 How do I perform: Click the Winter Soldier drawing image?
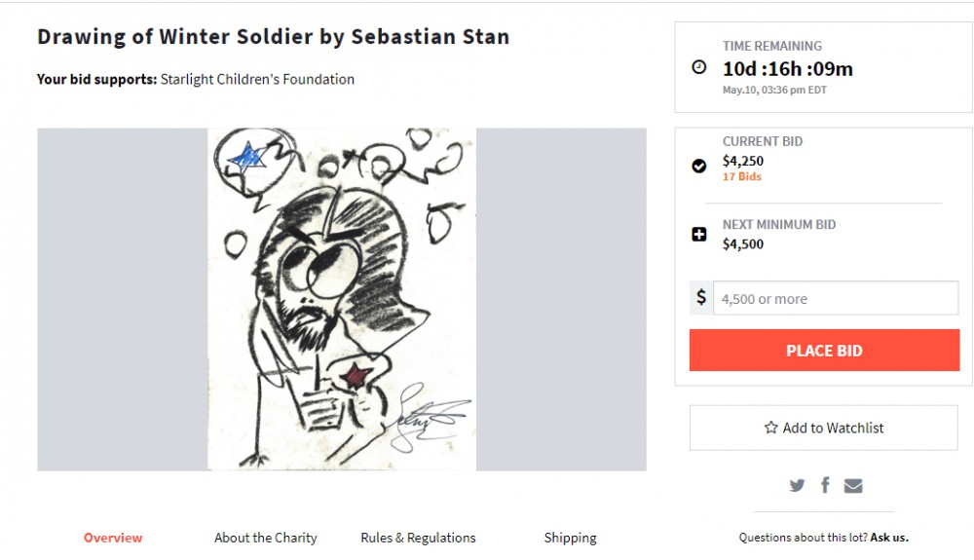pos(342,299)
